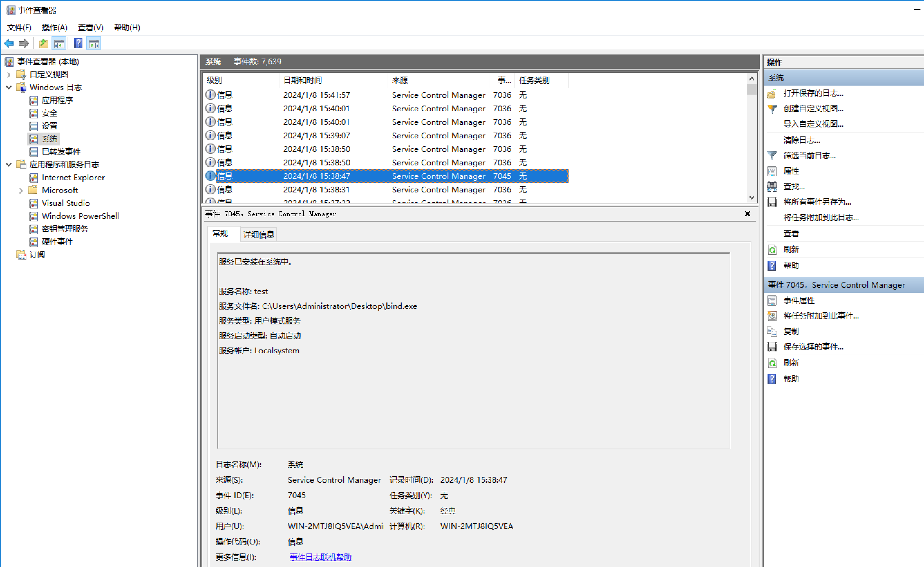
Task: Click 清除日志... in actions pane
Action: point(802,140)
